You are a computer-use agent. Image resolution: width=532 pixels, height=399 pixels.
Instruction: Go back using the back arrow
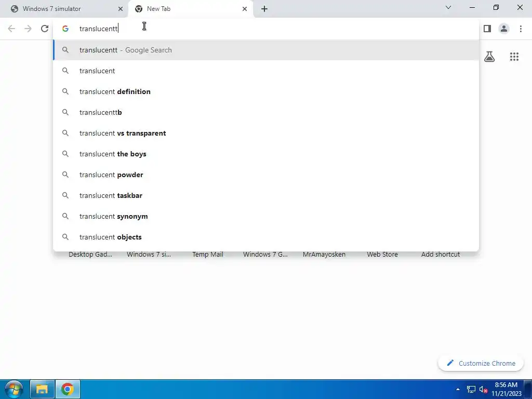click(x=11, y=29)
